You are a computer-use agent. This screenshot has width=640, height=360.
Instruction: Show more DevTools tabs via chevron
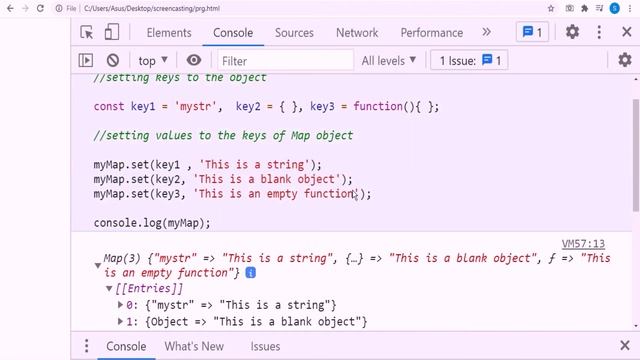[487, 32]
